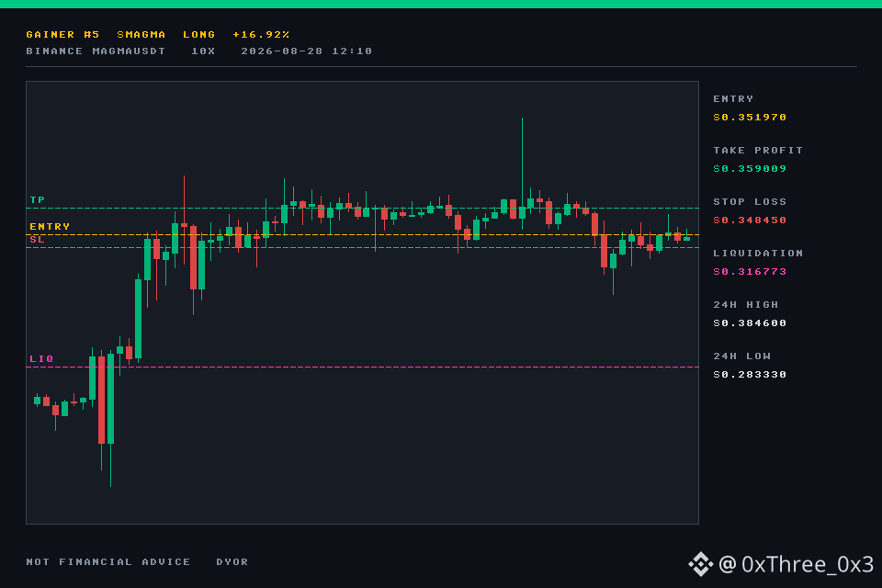Click the 2026-08-28 12:10 timestamp
The height and width of the screenshot is (588, 882).
pyautogui.click(x=307, y=51)
